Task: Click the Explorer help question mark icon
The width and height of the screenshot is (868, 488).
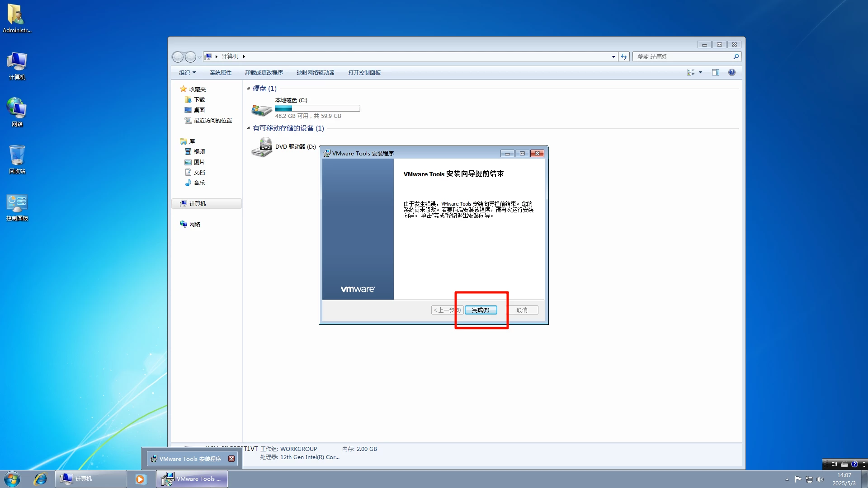Action: tap(731, 72)
